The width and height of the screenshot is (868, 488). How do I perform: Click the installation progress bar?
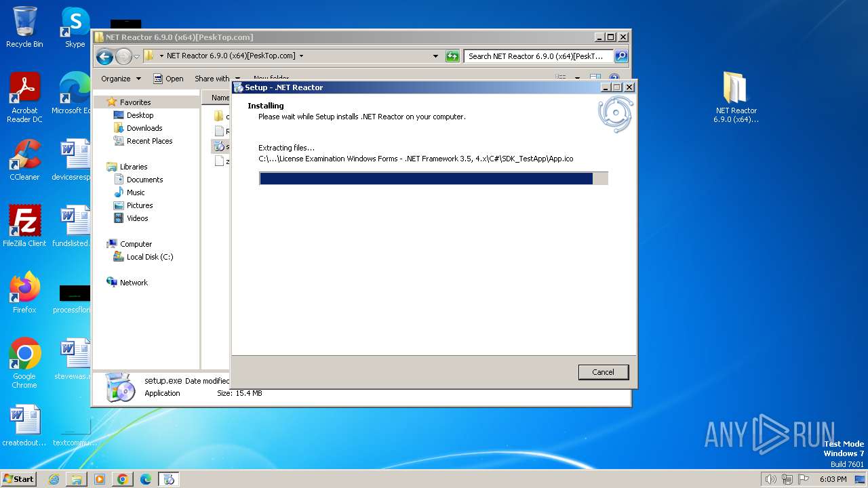click(433, 178)
